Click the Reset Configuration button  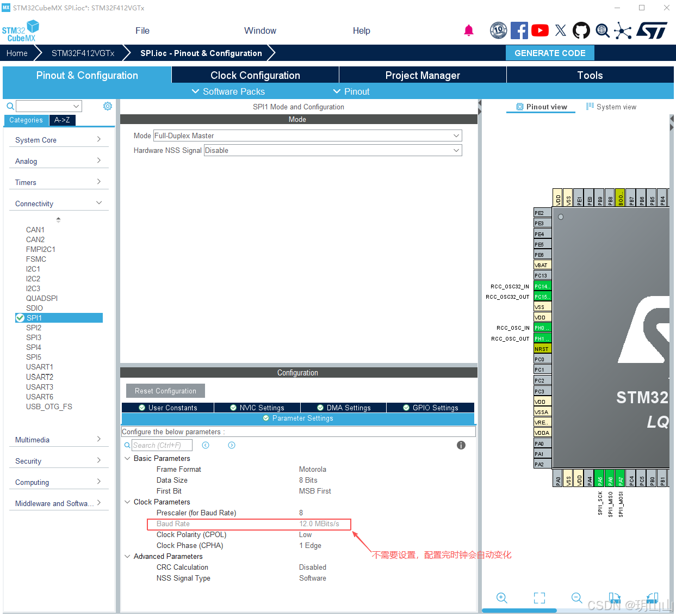pos(165,391)
